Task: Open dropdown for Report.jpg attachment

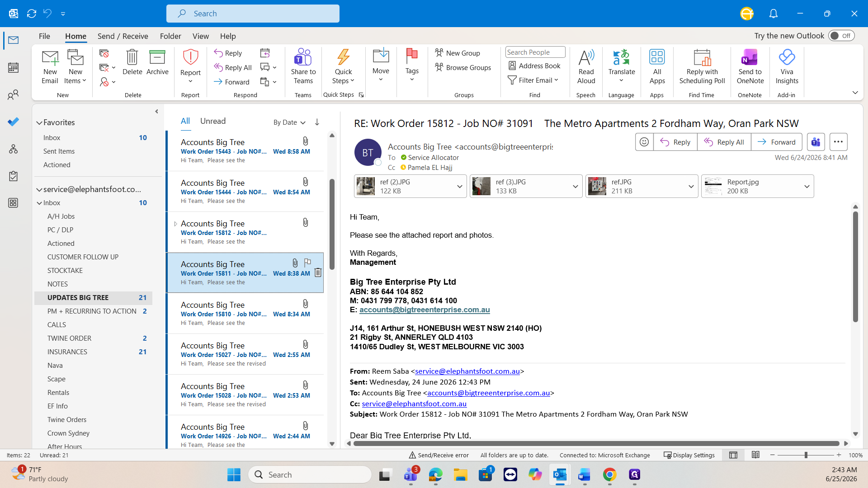Action: pyautogui.click(x=807, y=186)
